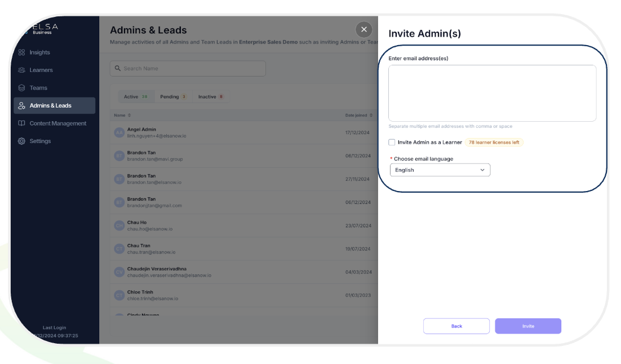
Task: Sort by Date joined column arrows
Action: tap(371, 116)
